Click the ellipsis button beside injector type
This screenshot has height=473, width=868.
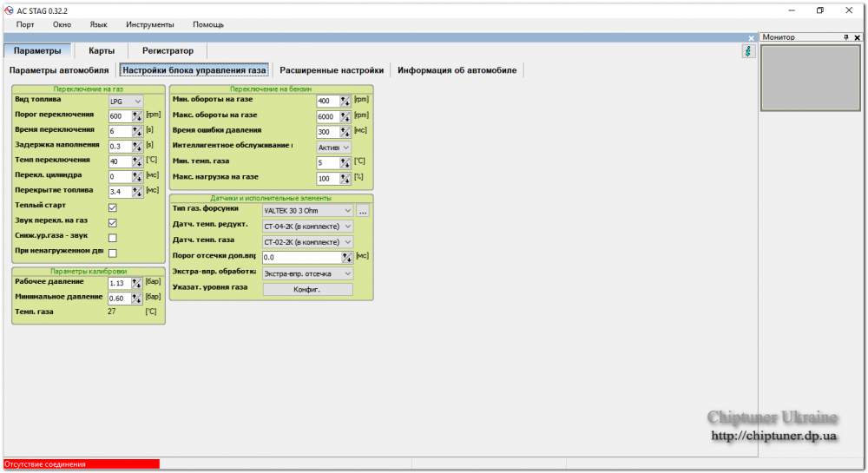coord(363,211)
